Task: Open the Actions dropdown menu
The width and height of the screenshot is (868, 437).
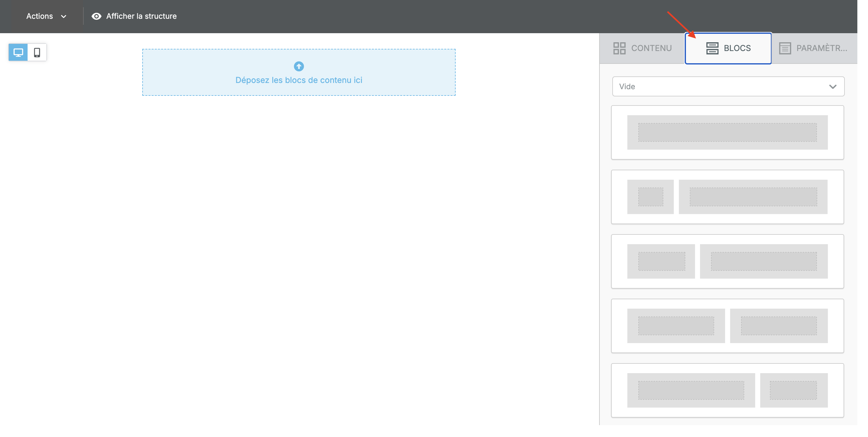Action: 46,16
